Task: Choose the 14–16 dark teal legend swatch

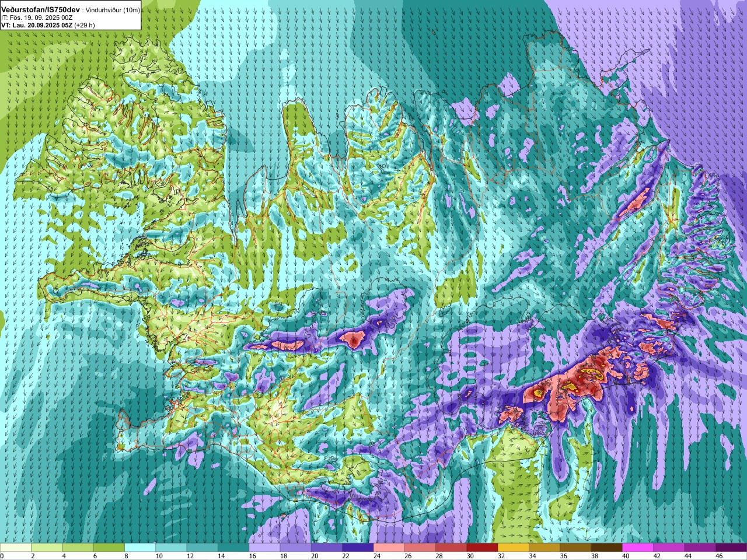Action: [233, 548]
